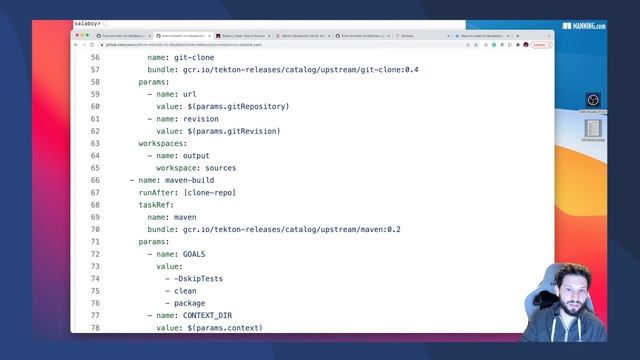Click the text "- name: output"
This screenshot has width=640, height=360.
[x=178, y=156]
